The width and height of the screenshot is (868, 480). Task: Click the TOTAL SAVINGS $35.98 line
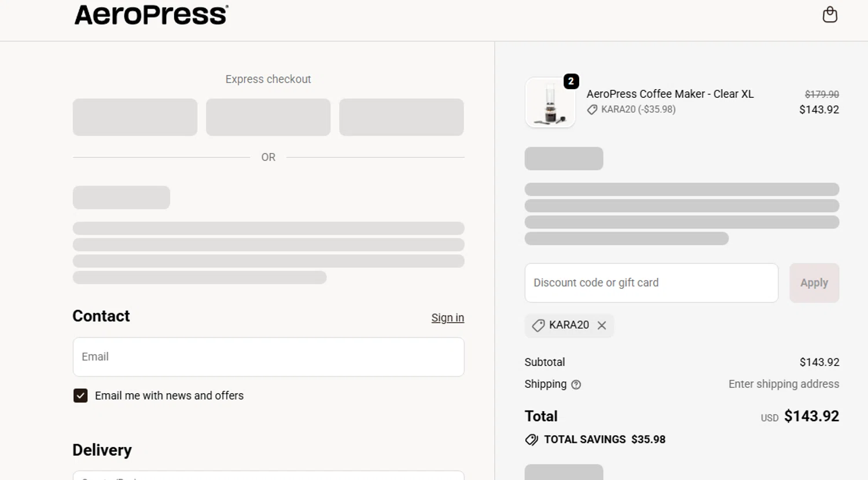coord(595,439)
